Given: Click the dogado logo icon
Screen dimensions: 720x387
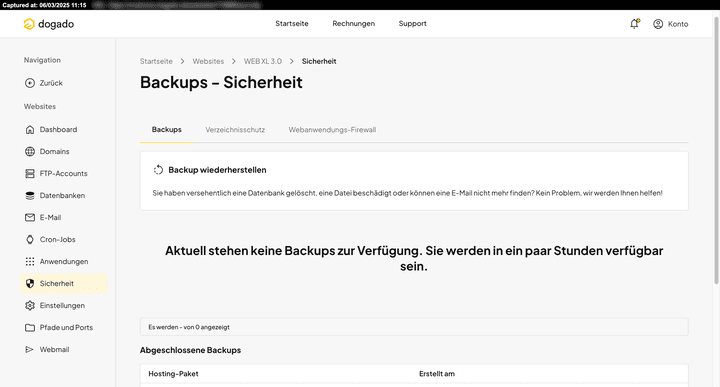Looking at the screenshot, I should 29,24.
